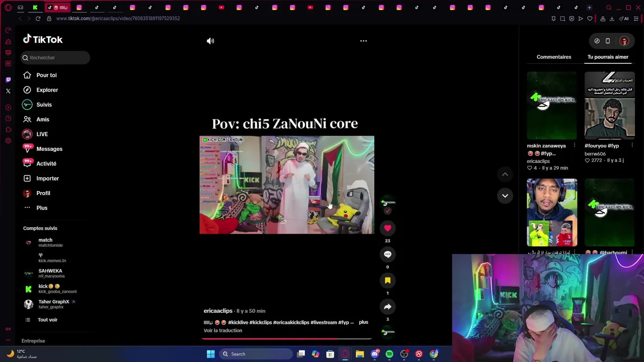
Task: Switch to the Commentaires tab
Action: tap(553, 57)
